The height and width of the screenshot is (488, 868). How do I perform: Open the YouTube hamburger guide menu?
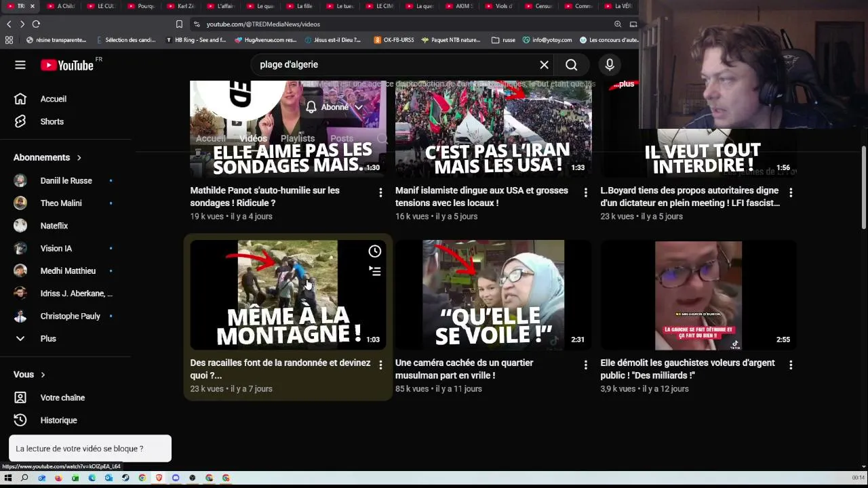point(20,65)
